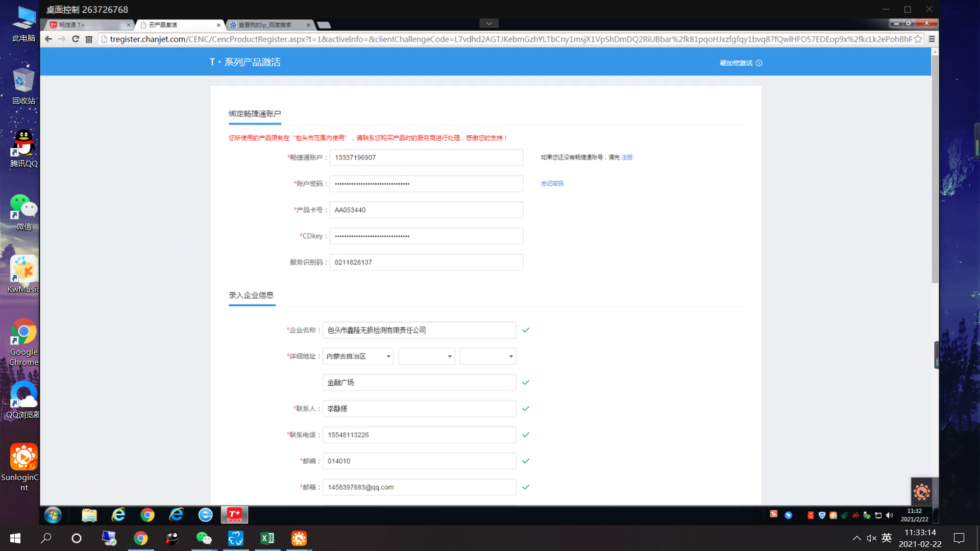Open the province dropdown showing 内蒙古自治区
The image size is (980, 551).
[x=358, y=356]
